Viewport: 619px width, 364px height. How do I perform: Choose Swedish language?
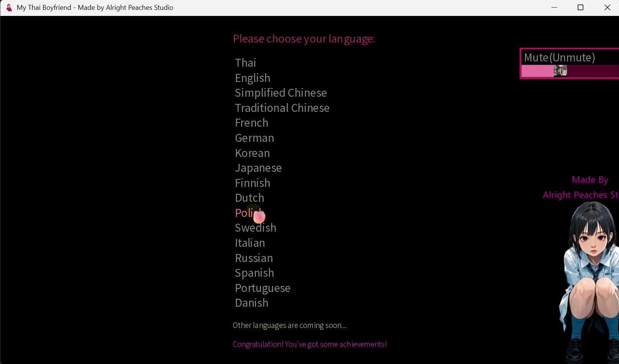[256, 228]
